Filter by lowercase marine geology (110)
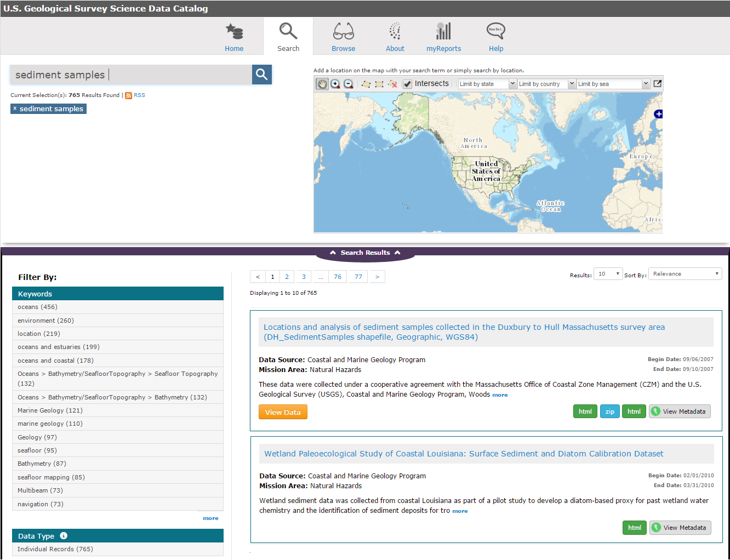The image size is (730, 560). coord(118,424)
